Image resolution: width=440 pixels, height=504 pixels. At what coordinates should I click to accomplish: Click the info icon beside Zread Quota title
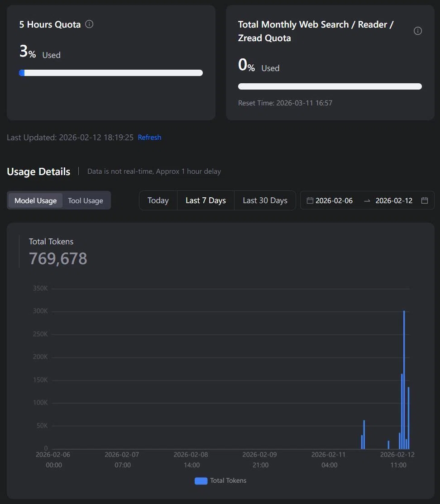(x=417, y=31)
